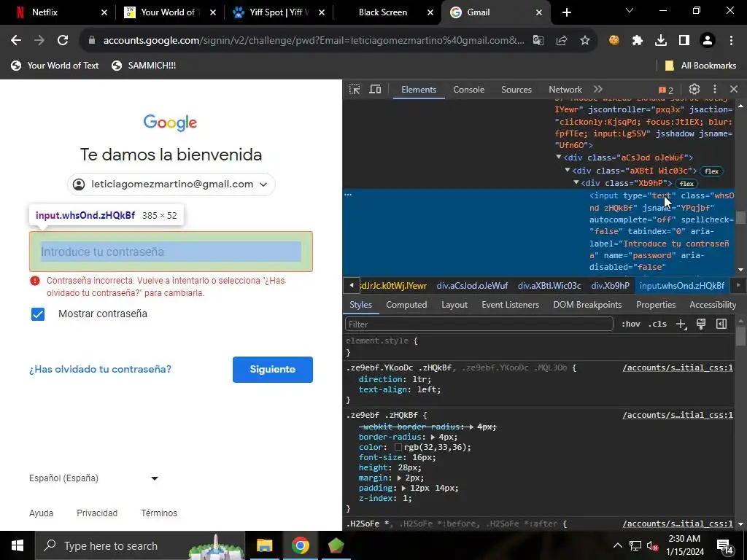Bookmark this page with the star icon

585,41
